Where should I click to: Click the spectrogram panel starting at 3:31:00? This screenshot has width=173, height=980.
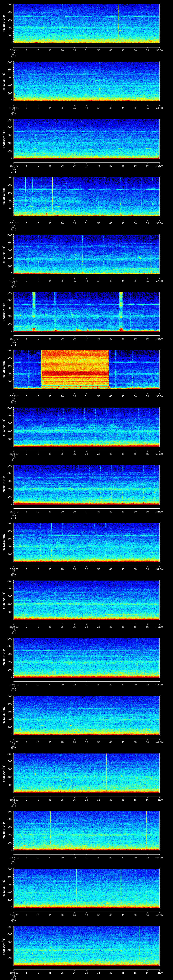pos(87,139)
